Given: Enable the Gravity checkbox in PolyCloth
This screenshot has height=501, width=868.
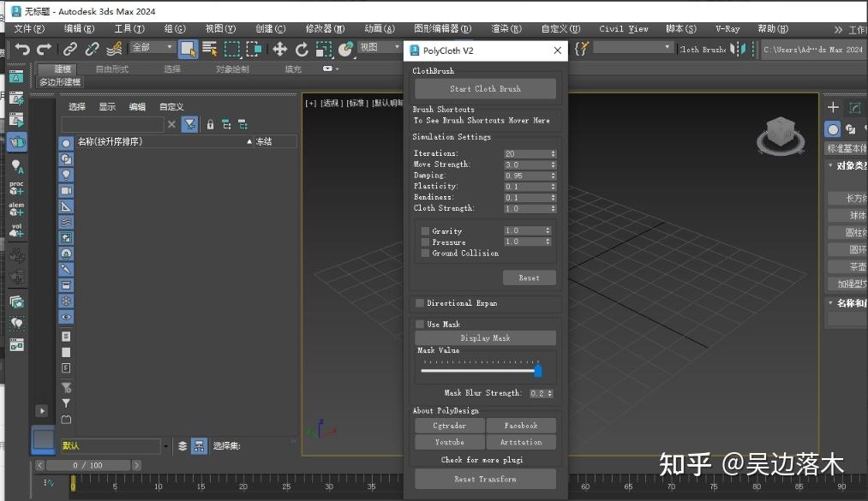Looking at the screenshot, I should (x=425, y=230).
